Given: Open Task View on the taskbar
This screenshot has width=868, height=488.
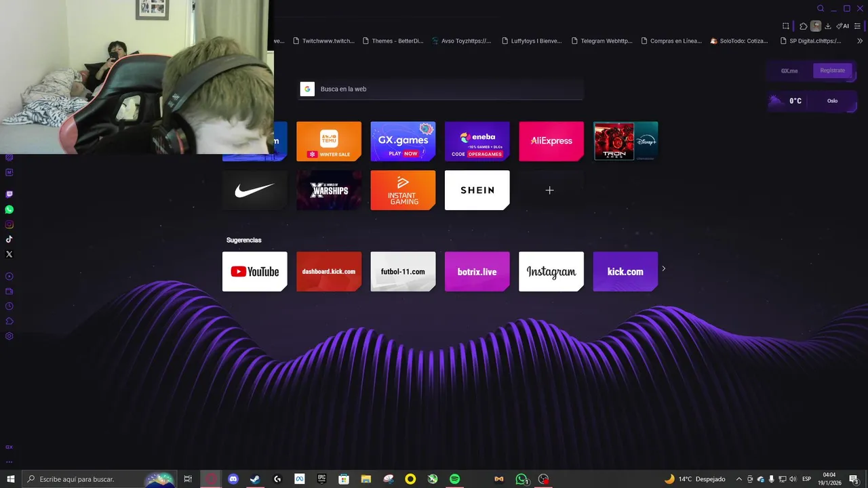Looking at the screenshot, I should point(188,479).
